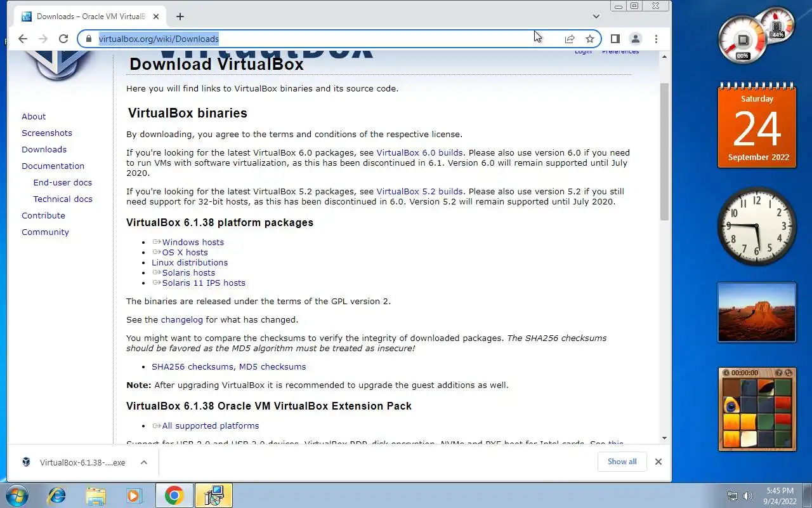This screenshot has width=812, height=508.
Task: Open the Chrome side panel icon
Action: click(615, 39)
